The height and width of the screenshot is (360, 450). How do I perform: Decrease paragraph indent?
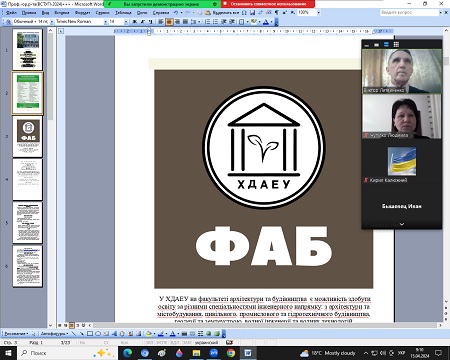click(224, 22)
